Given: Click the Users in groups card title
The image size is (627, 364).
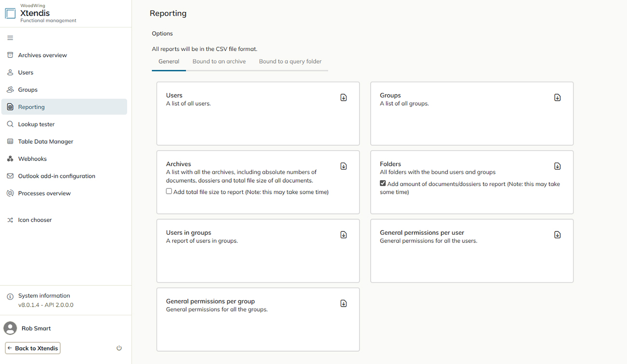Looking at the screenshot, I should (x=189, y=232).
